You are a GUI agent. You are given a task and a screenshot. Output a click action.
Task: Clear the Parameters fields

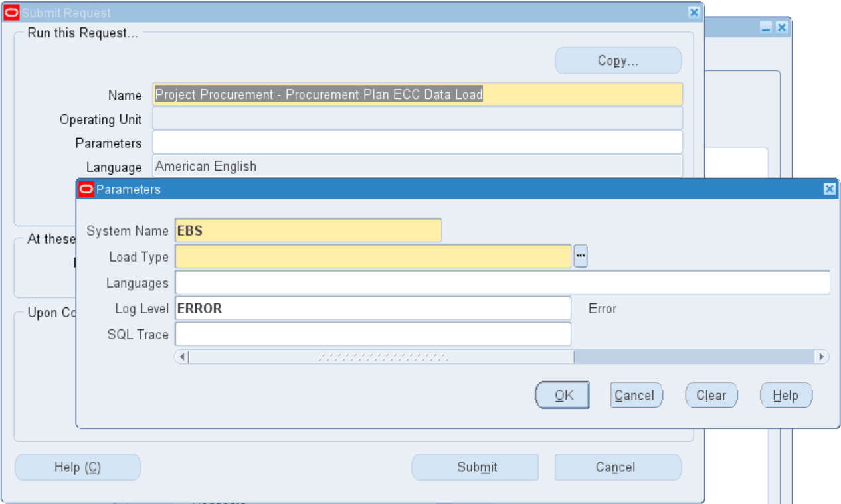(711, 396)
